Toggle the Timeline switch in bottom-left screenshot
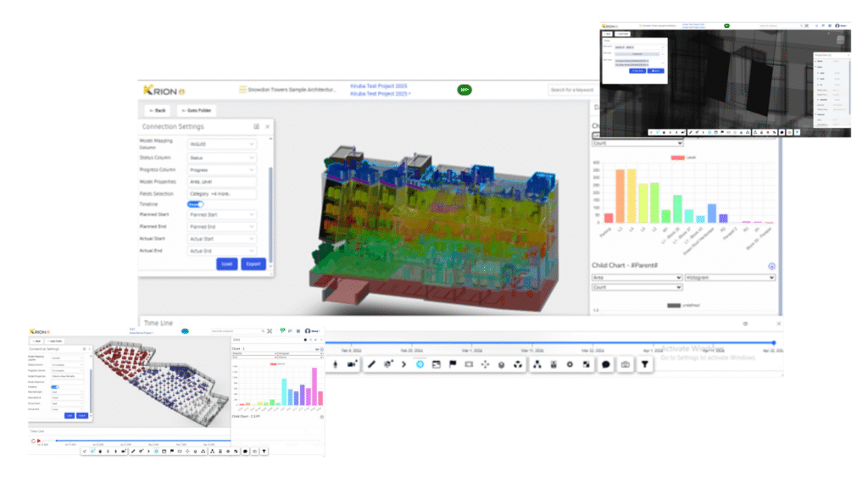The height and width of the screenshot is (488, 868). (x=55, y=386)
